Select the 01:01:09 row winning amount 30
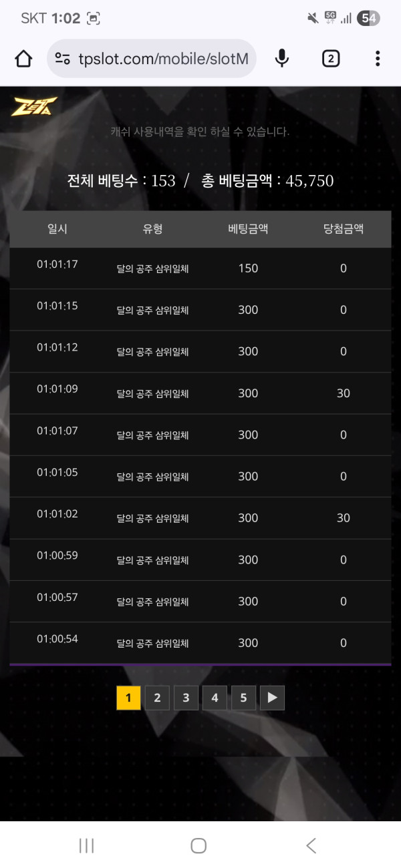 click(343, 393)
